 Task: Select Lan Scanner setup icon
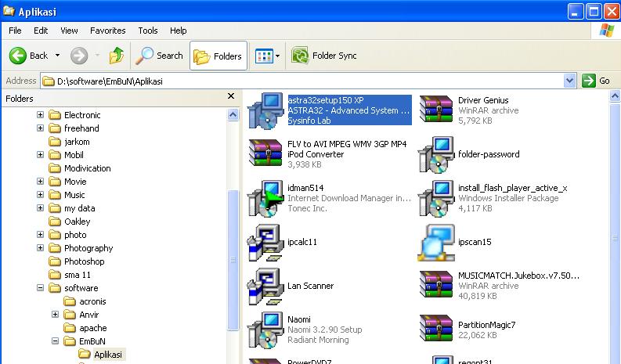(265, 287)
